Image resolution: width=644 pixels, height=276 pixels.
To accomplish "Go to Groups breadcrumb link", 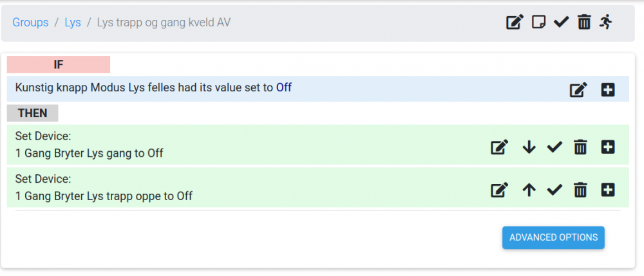I will tap(30, 23).
